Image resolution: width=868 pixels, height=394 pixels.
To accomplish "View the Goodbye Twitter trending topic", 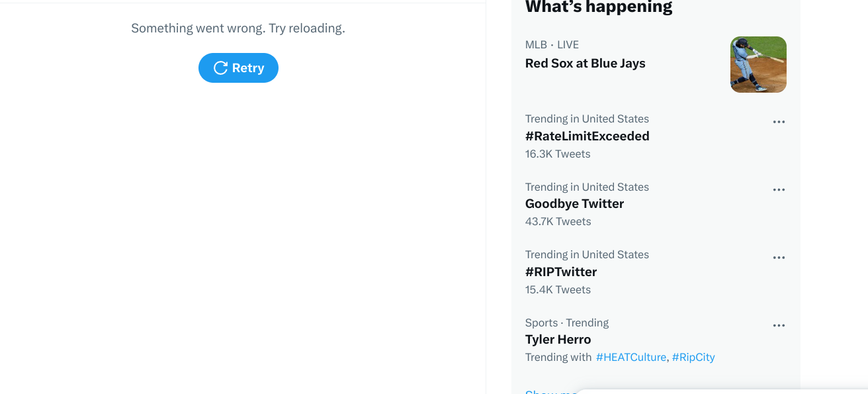I will pyautogui.click(x=574, y=204).
